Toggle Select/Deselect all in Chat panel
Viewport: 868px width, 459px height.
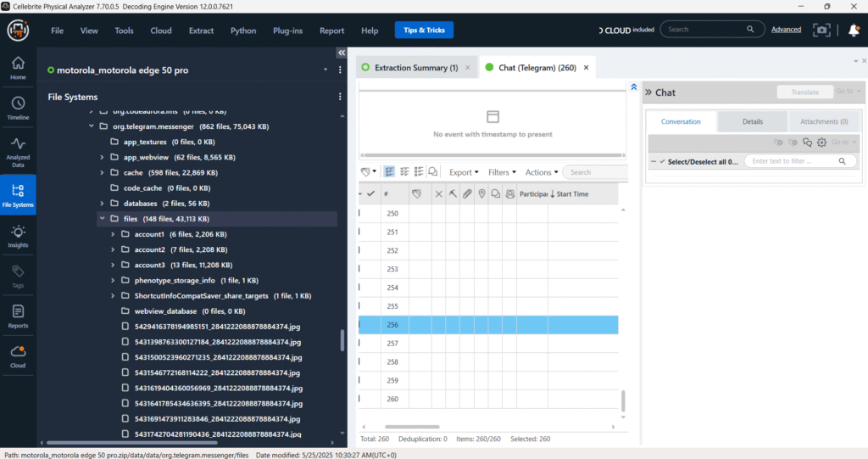point(662,161)
